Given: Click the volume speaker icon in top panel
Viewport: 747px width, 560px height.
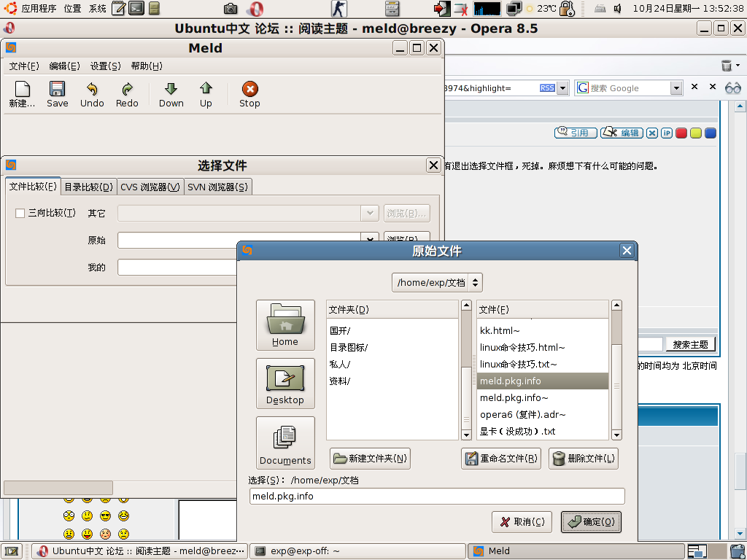Looking at the screenshot, I should (617, 9).
